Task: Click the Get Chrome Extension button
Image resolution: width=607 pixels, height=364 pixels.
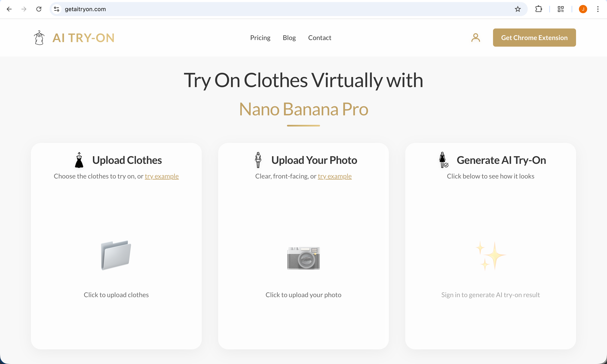Action: [534, 37]
